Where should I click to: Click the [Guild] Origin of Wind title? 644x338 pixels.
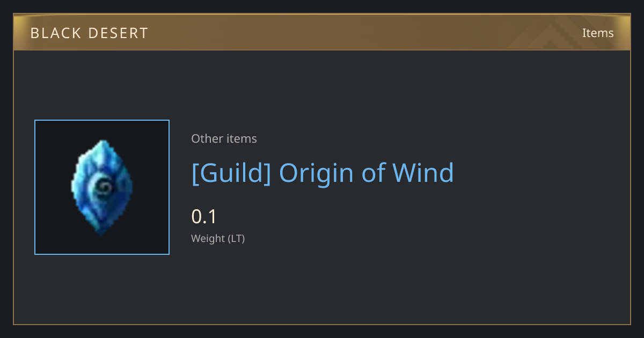tap(323, 173)
